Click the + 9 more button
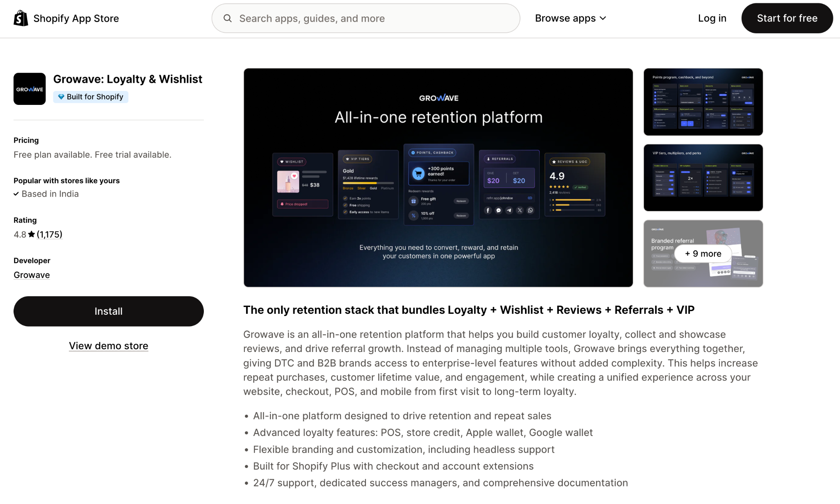 [703, 254]
